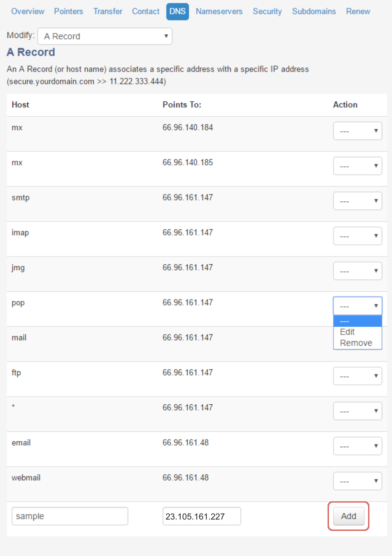Click the IP field showing 23.105.161.227

[x=201, y=516]
